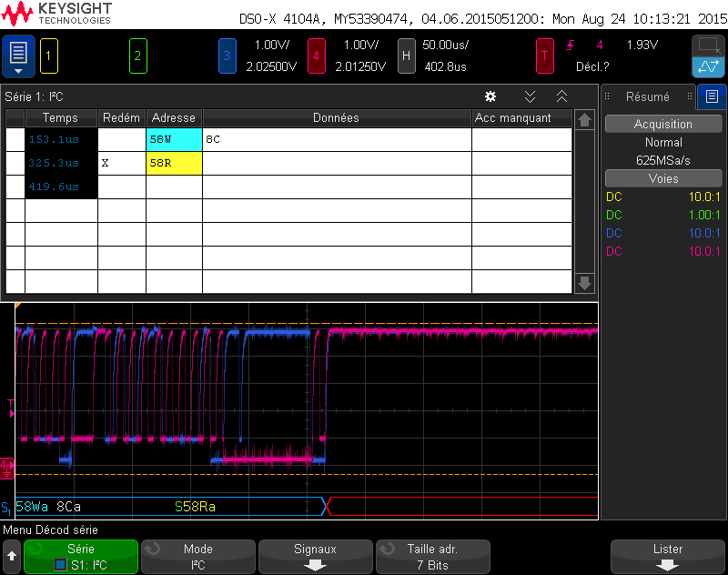This screenshot has height=575, width=728.
Task: Click the table scrollbar down arrow
Action: [x=584, y=285]
